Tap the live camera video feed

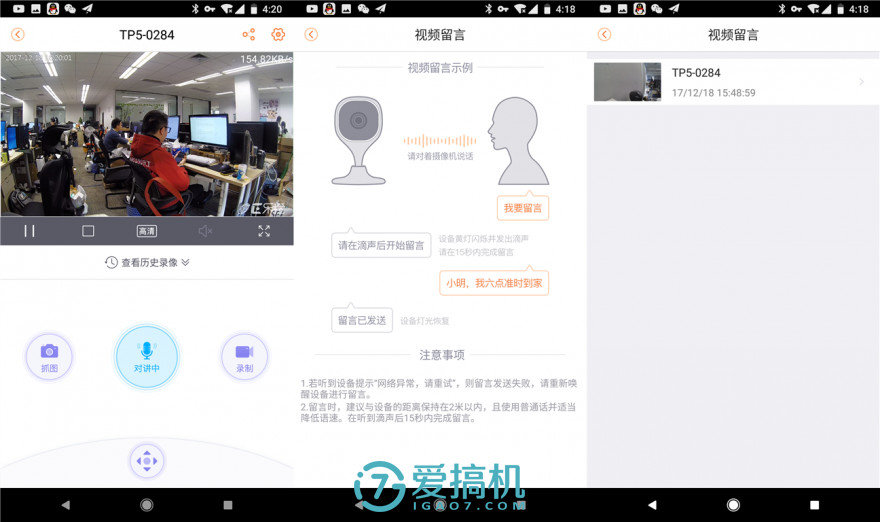click(147, 135)
